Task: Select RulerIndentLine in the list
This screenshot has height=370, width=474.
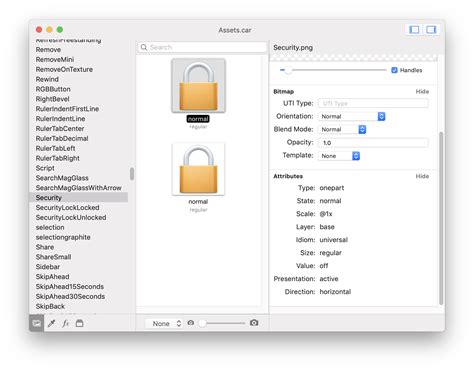Action: [60, 119]
